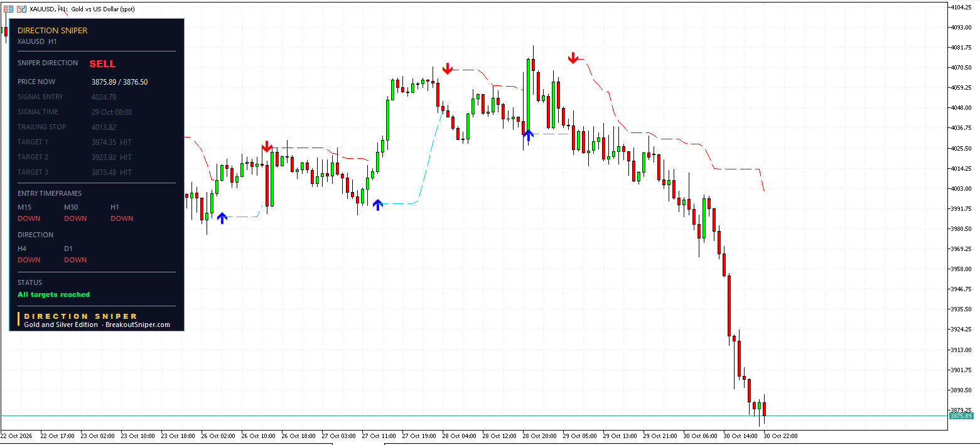Click the XAUUSD H1 subtitle in panel

[37, 41]
